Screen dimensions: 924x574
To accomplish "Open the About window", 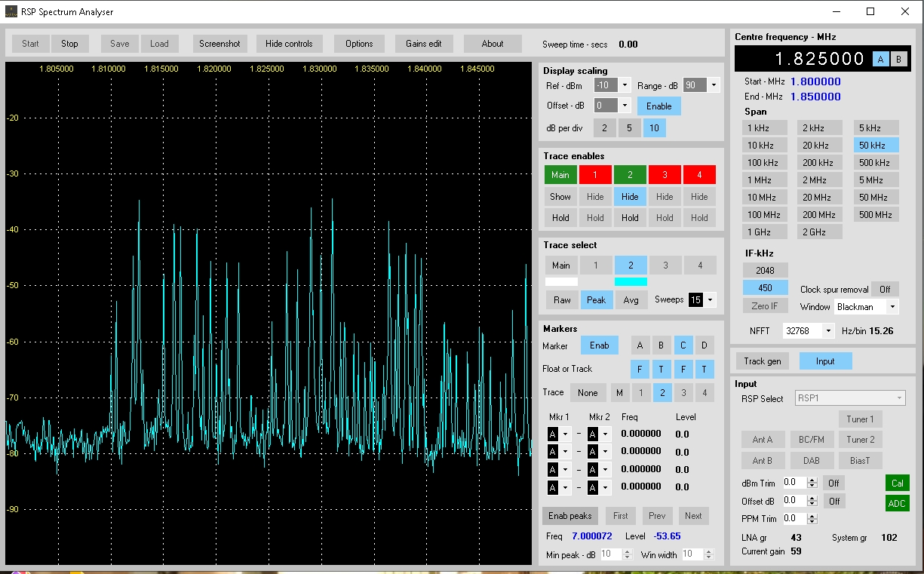I will tap(492, 44).
